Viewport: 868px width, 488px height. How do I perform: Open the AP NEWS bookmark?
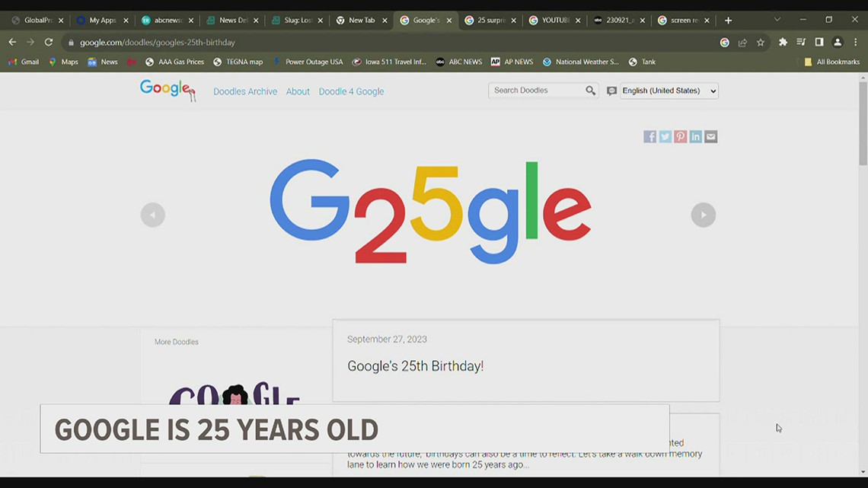pos(512,62)
